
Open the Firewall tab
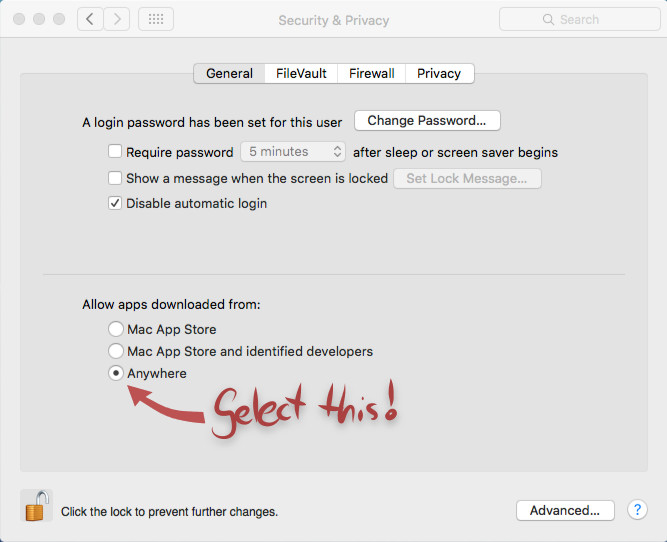(371, 73)
